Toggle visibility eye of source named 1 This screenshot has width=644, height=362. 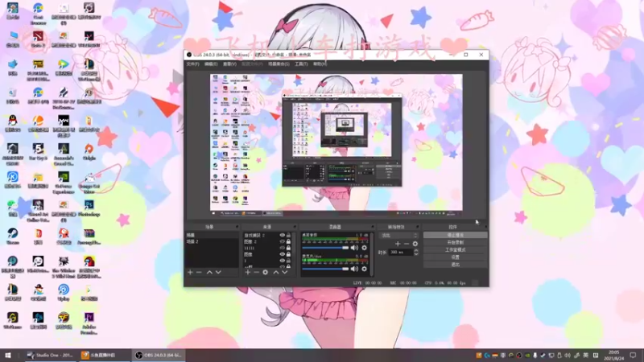tap(283, 261)
